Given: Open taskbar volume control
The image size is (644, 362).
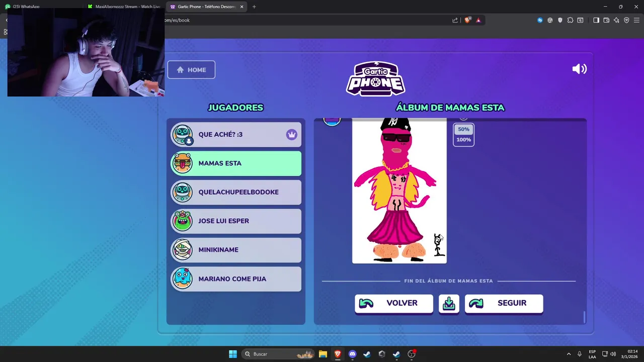Looking at the screenshot, I should click(x=613, y=354).
